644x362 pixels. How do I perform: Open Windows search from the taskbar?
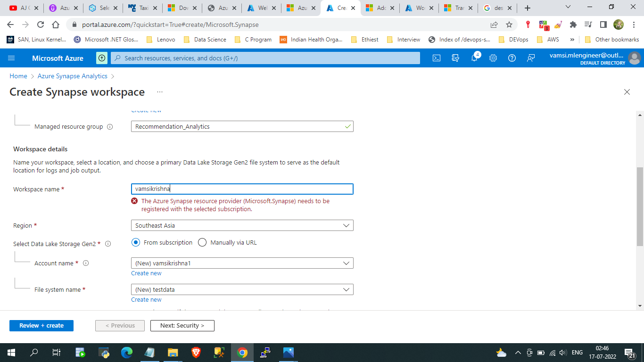pyautogui.click(x=34, y=352)
